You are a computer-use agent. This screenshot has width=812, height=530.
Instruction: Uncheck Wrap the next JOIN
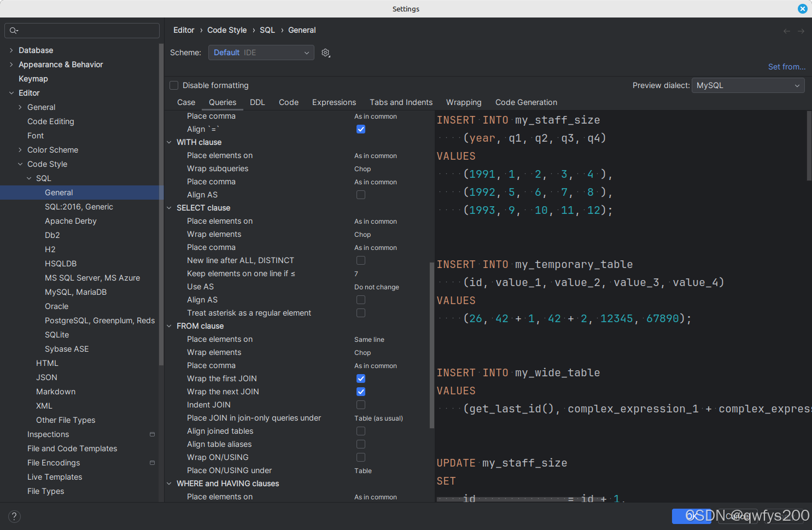pyautogui.click(x=361, y=392)
